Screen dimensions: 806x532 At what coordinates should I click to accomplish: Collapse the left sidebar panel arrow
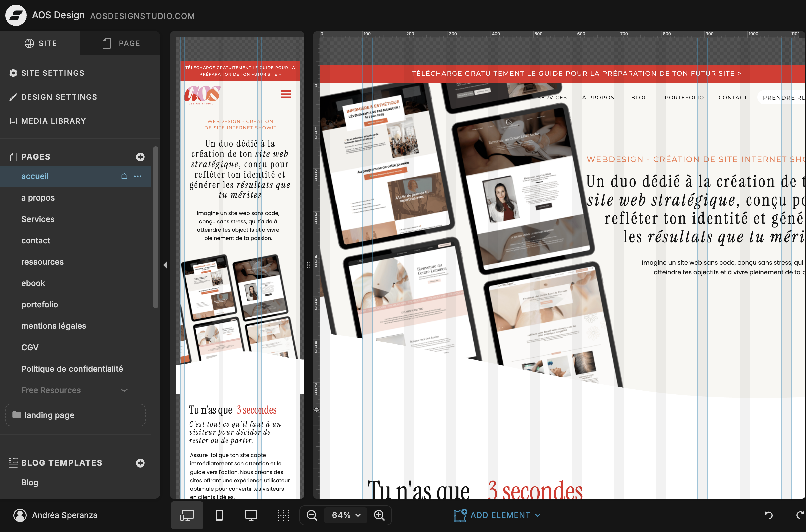click(x=165, y=265)
